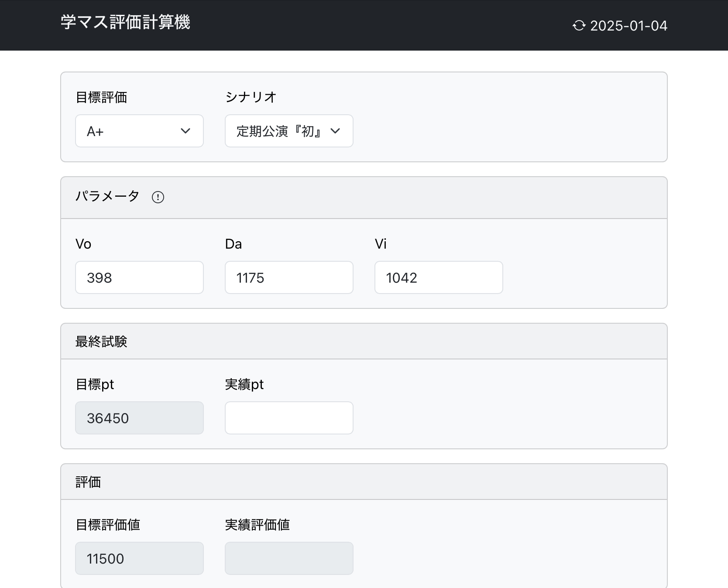Click the 学マス評価計算機 title in header
728x588 pixels.
pos(125,22)
